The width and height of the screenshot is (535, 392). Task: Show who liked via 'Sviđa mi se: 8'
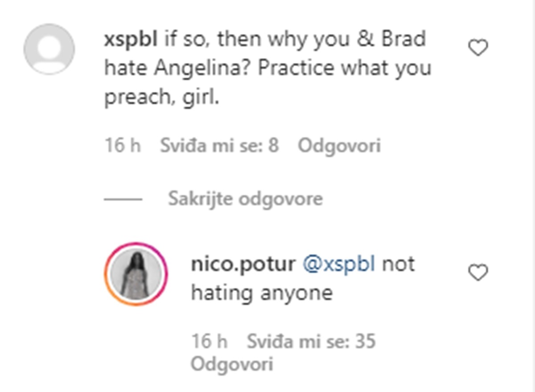click(x=219, y=146)
